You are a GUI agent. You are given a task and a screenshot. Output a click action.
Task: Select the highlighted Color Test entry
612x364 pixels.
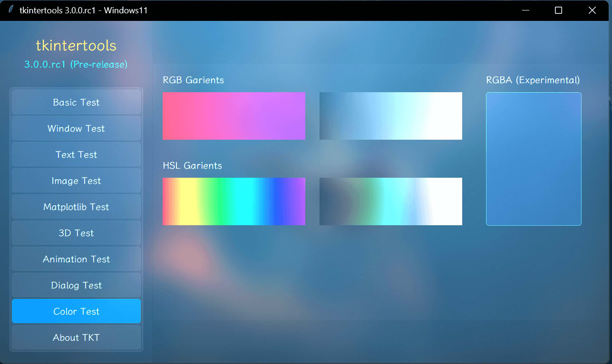(x=76, y=311)
